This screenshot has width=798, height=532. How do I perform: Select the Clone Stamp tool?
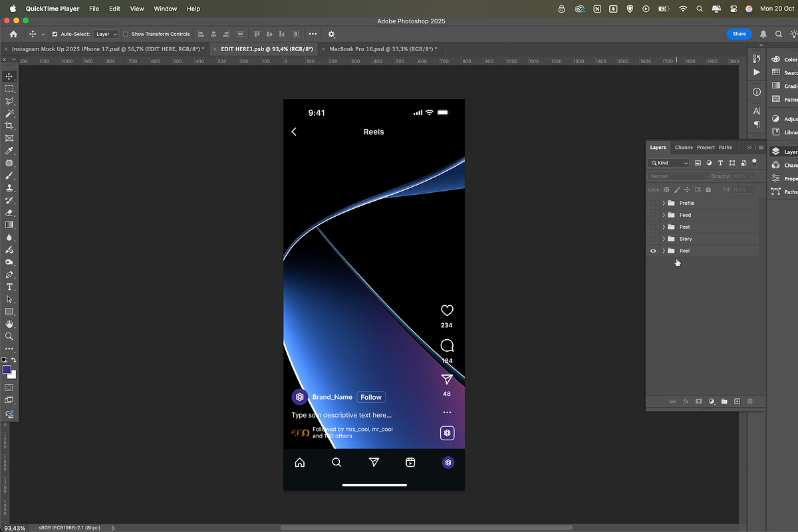pyautogui.click(x=9, y=188)
